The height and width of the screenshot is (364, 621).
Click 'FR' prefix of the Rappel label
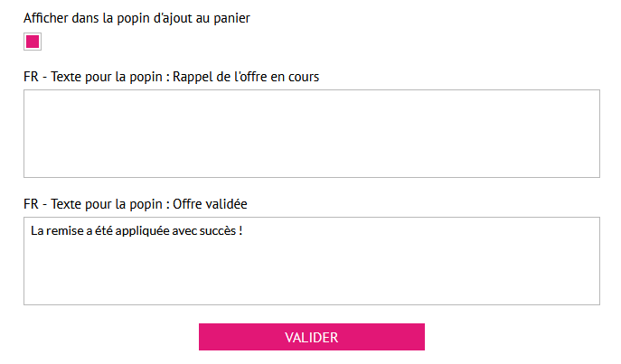32,77
